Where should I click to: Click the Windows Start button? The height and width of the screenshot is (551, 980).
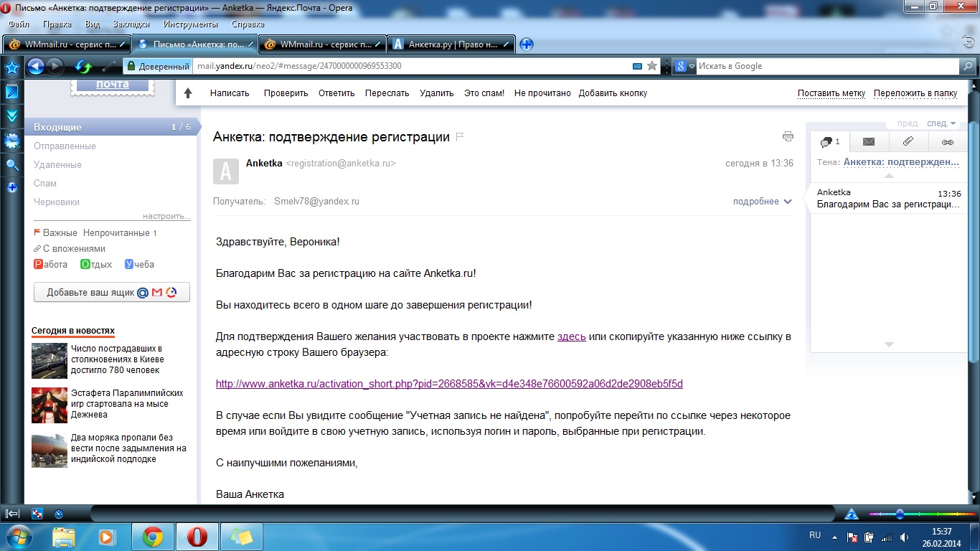coord(19,537)
